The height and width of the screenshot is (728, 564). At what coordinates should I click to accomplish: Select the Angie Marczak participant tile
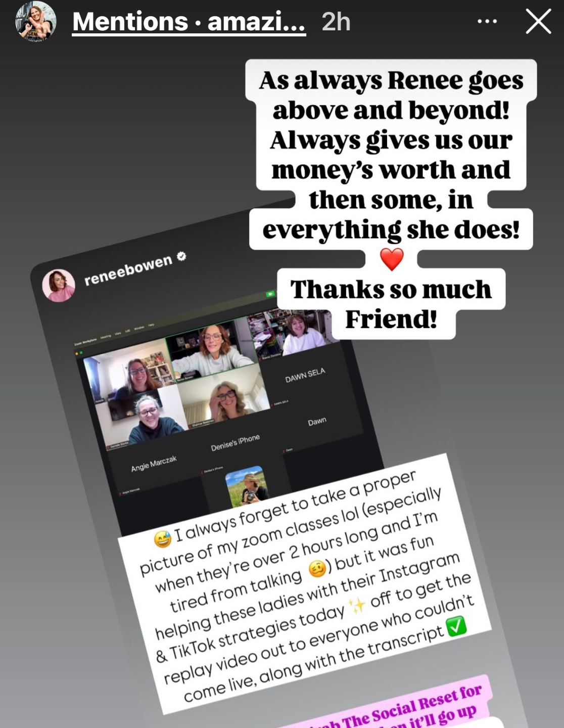tap(154, 463)
